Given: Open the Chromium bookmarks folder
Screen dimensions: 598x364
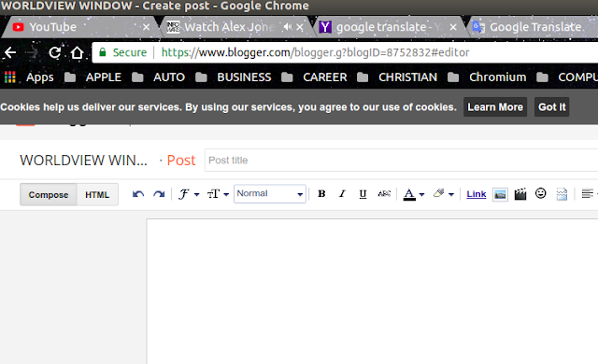Looking at the screenshot, I should 487,77.
